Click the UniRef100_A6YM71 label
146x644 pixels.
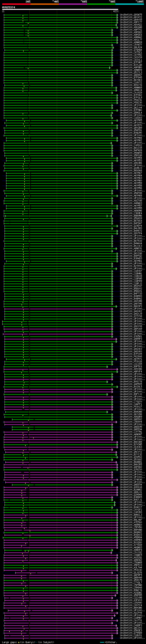coord(131,359)
